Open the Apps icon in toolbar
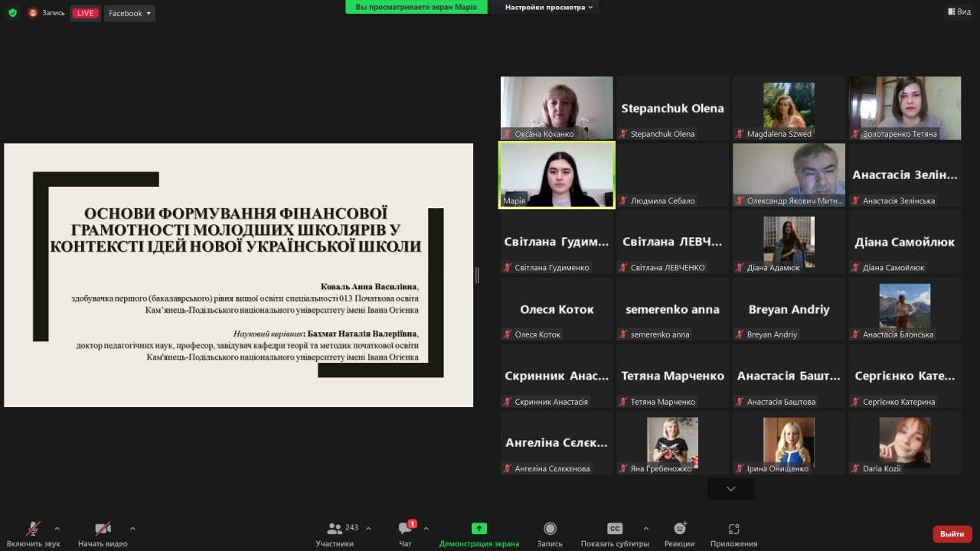Screen dimensions: 980x551 (733, 529)
